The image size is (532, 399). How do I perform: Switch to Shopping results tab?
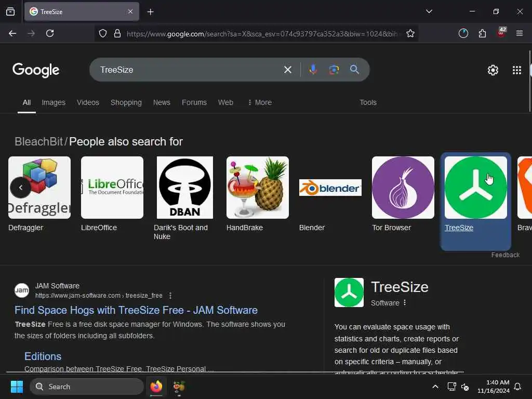tap(126, 102)
